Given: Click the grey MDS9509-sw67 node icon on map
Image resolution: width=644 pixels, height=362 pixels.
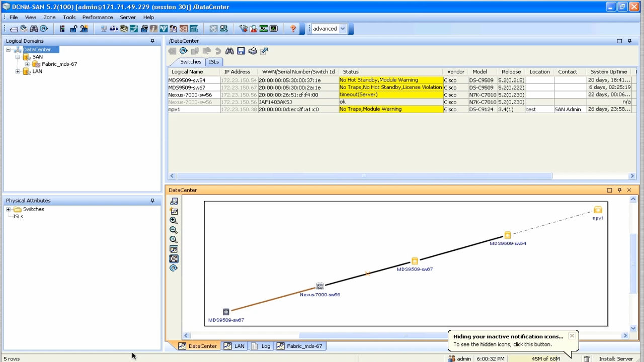Looking at the screenshot, I should coord(226,312).
